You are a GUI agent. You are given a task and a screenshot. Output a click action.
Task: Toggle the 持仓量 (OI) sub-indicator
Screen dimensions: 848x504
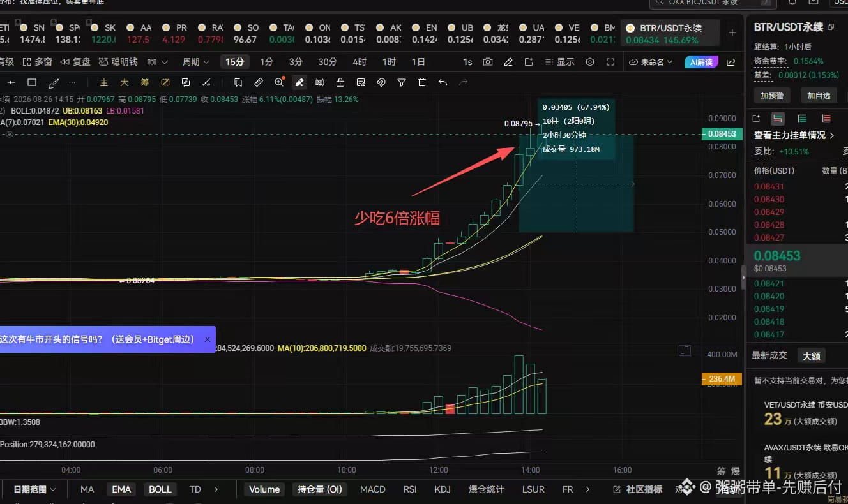click(319, 489)
